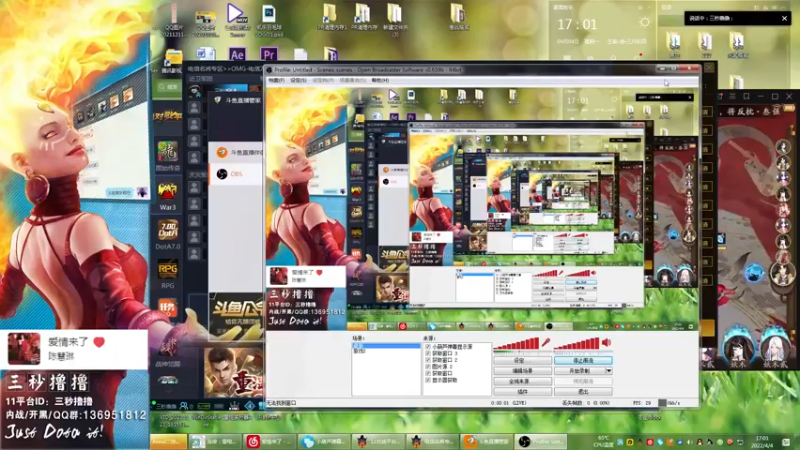
Task: Click the 停止串流 stop streaming button
Action: (x=583, y=360)
